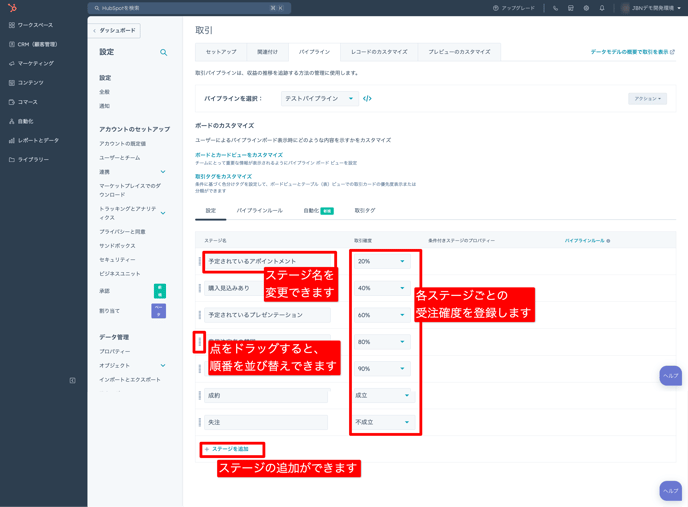Expand the オブジェクト settings section chevron
This screenshot has width=688, height=507.
163,366
